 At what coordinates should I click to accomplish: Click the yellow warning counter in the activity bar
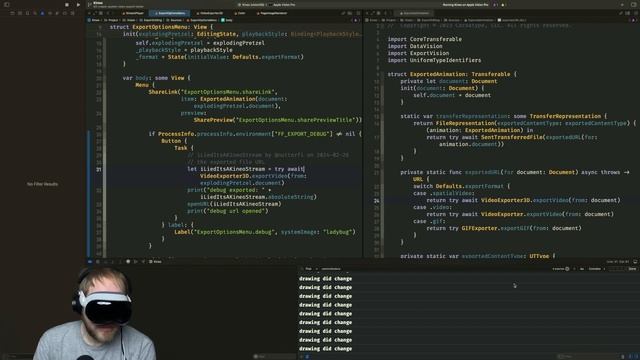pyautogui.click(x=503, y=4)
